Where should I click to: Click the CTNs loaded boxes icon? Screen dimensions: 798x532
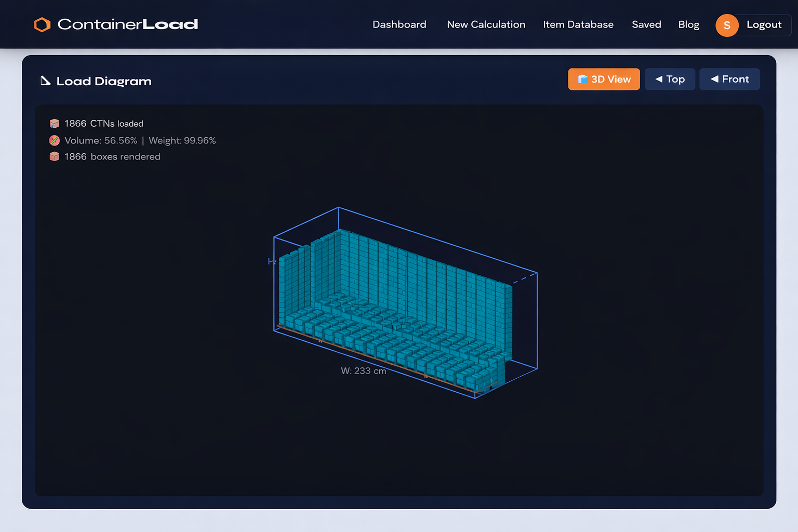[54, 123]
